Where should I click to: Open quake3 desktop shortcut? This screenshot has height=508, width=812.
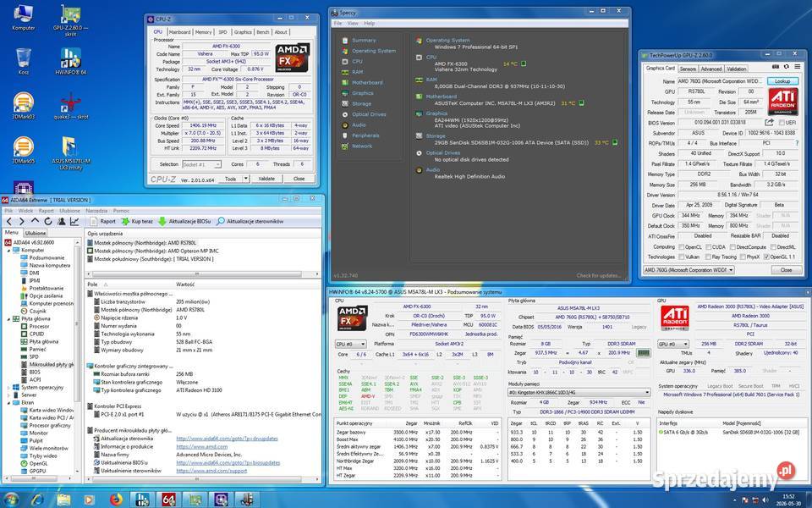click(71, 106)
